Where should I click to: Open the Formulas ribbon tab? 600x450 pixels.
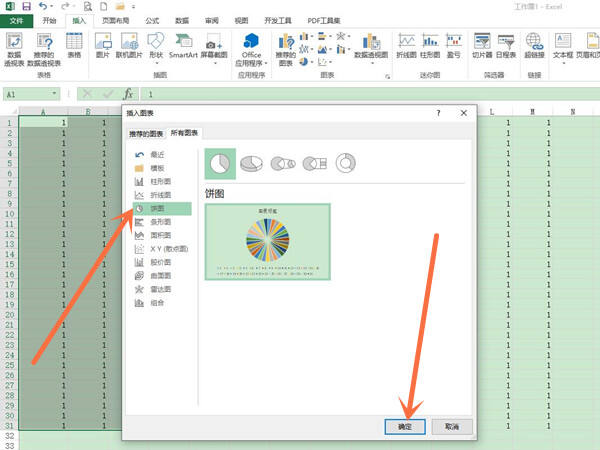tap(152, 21)
